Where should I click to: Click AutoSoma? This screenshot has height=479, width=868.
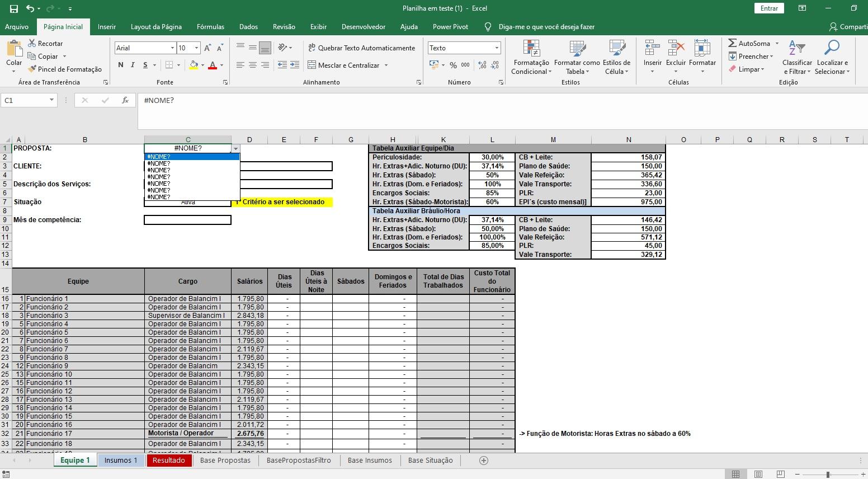coord(749,43)
